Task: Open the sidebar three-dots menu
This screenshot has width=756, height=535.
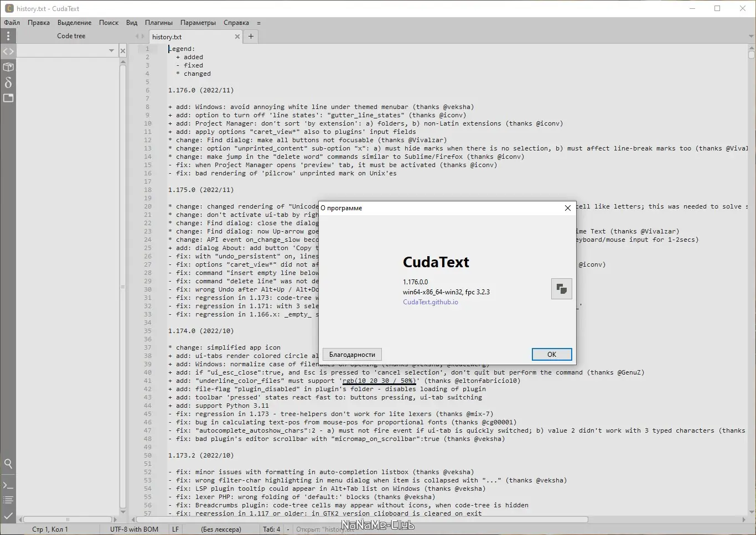Action: click(8, 36)
